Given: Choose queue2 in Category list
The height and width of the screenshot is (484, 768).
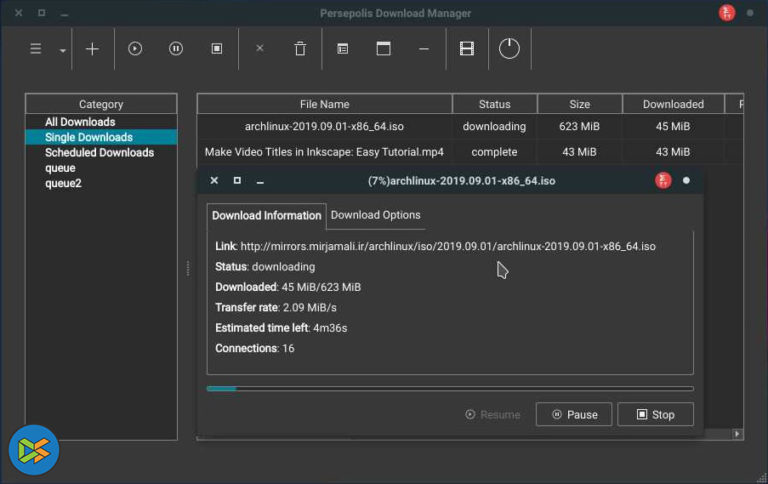Looking at the screenshot, I should pos(61,184).
